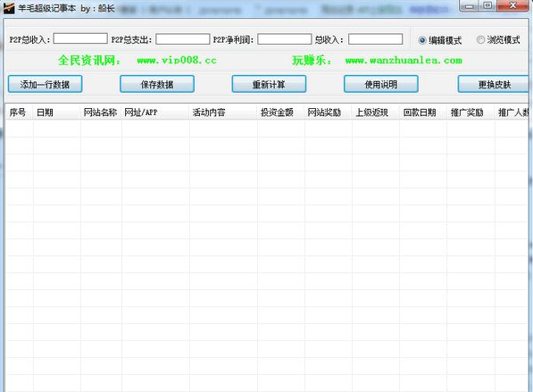Focus the P2P总收入 input field
This screenshot has height=392, width=533.
click(80, 38)
